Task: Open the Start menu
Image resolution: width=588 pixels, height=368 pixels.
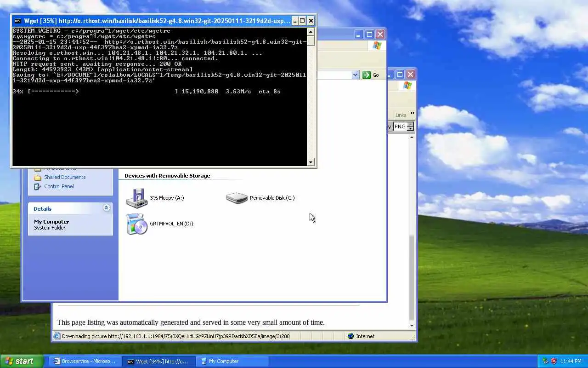Action: tap(22, 361)
